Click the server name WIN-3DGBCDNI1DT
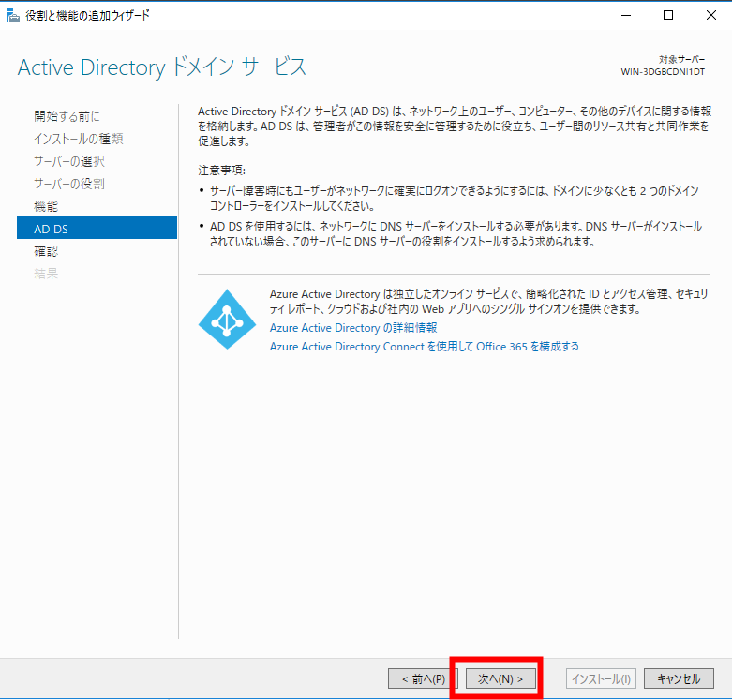 (x=663, y=72)
